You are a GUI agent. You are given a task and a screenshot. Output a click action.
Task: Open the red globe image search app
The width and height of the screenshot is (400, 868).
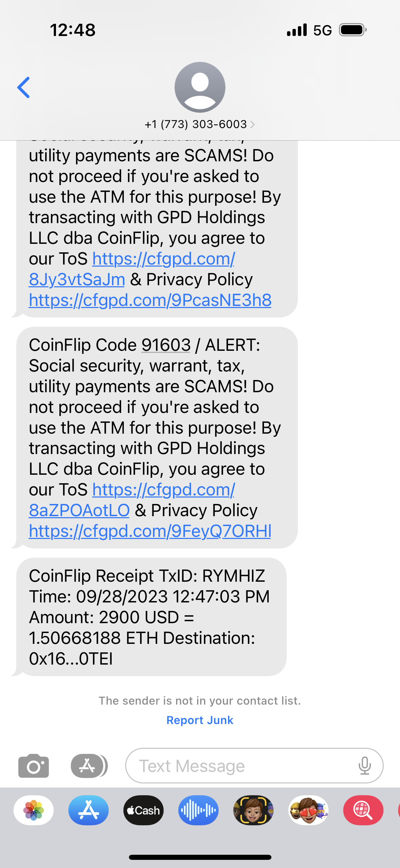coord(363,810)
